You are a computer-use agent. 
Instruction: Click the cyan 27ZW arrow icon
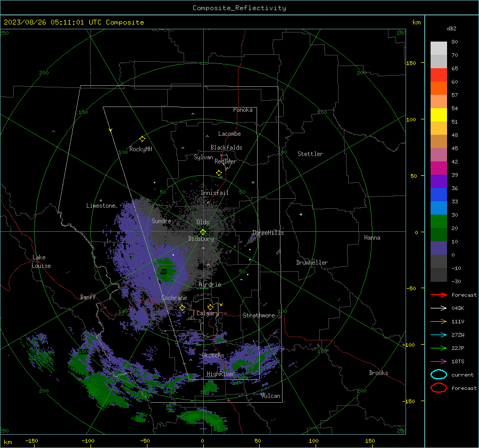click(x=439, y=335)
